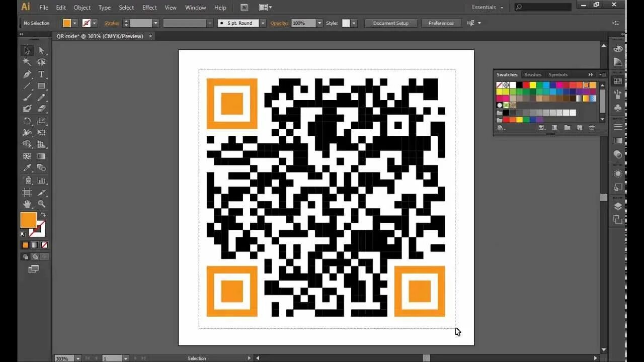Set paint mode to None button
This screenshot has height=362, width=644.
click(x=44, y=245)
